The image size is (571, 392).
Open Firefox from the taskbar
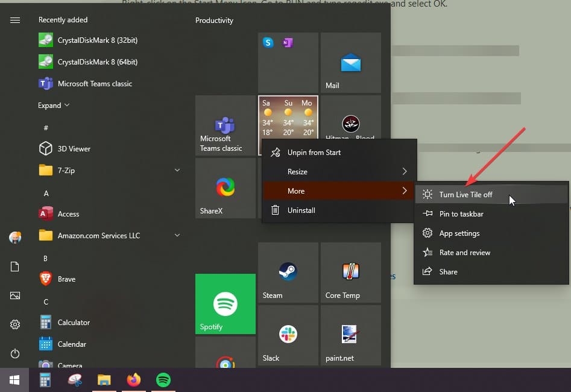(134, 381)
